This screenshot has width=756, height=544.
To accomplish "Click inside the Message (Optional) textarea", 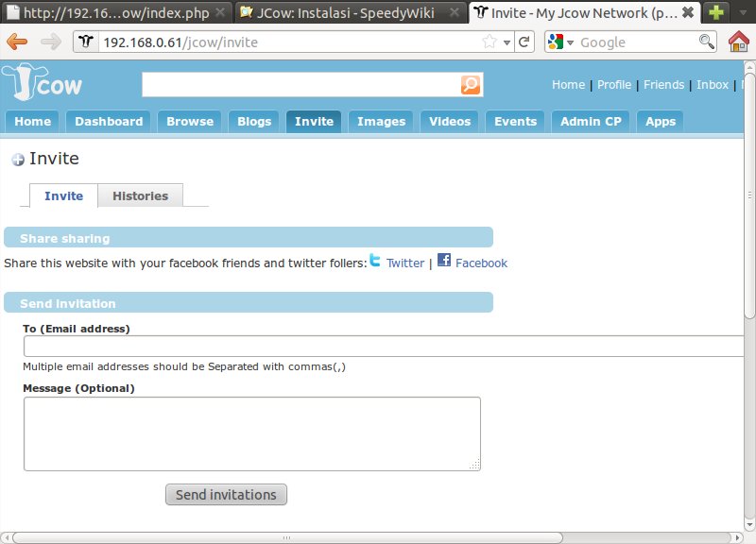I will [x=251, y=433].
